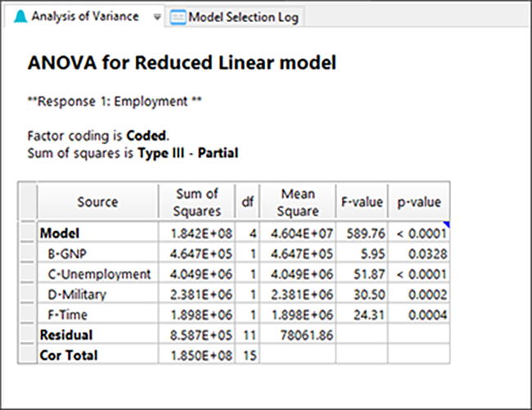Screen dimensions: 532x410
Task: Click the Analysis of Variance bell icon
Action: 20,16
